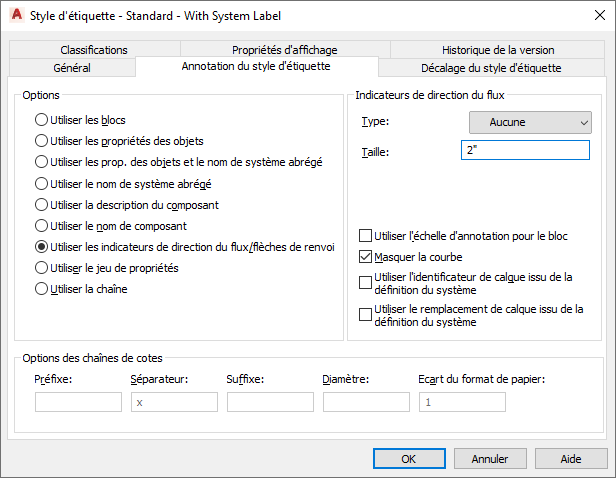Close the Style d'étiquette dialog

(x=592, y=15)
